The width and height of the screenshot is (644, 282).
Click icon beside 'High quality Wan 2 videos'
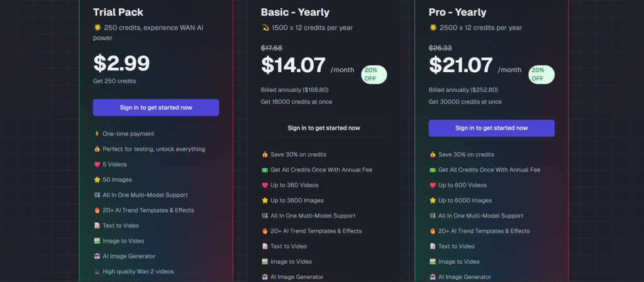[x=97, y=271]
